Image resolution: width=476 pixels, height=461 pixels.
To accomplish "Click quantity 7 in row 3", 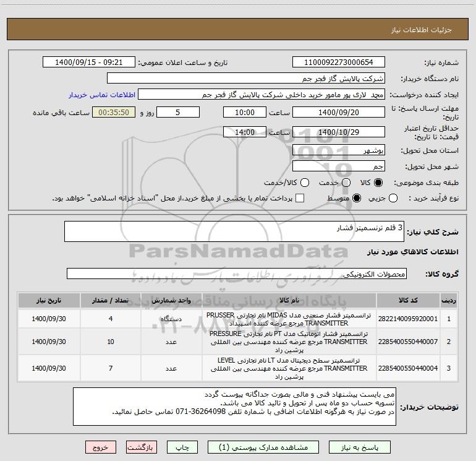I will pyautogui.click(x=111, y=368).
